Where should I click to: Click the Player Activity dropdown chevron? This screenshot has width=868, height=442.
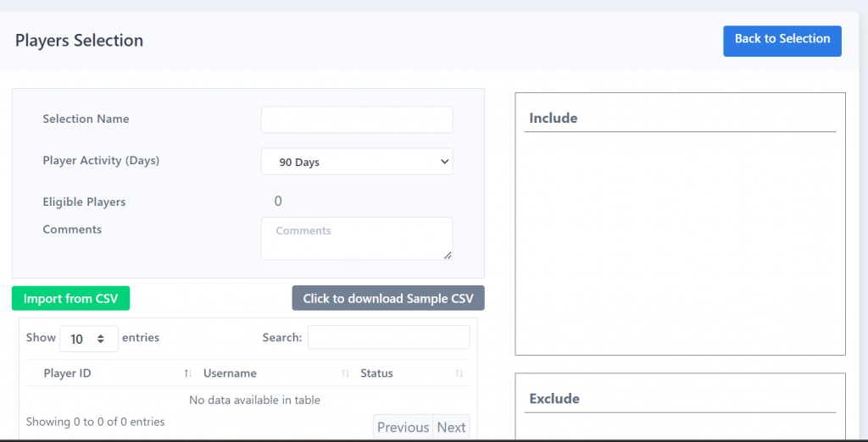(x=444, y=162)
